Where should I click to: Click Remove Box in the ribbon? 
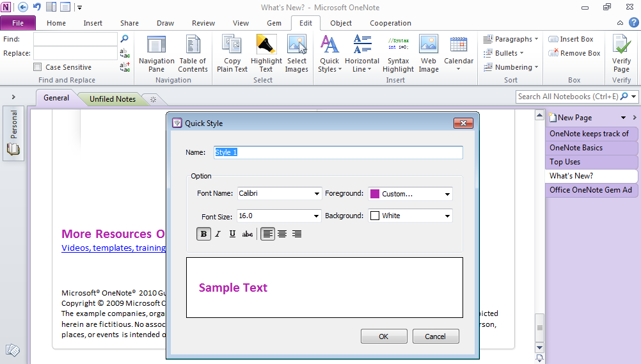pyautogui.click(x=574, y=53)
